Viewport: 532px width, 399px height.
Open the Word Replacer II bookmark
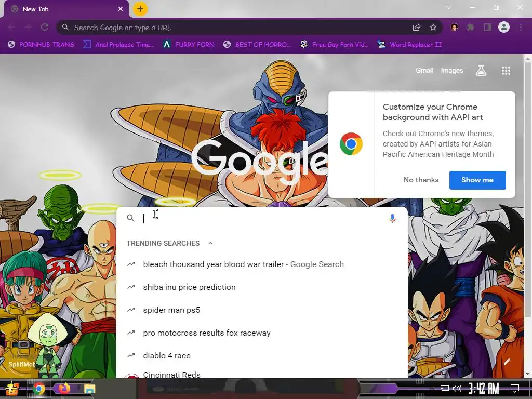[409, 45]
